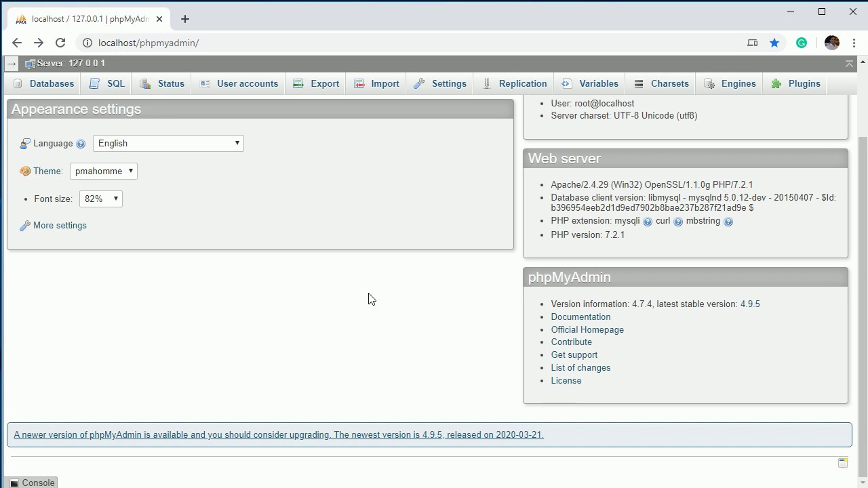Open the Font size dropdown
Viewport: 868px width, 488px height.
point(101,199)
